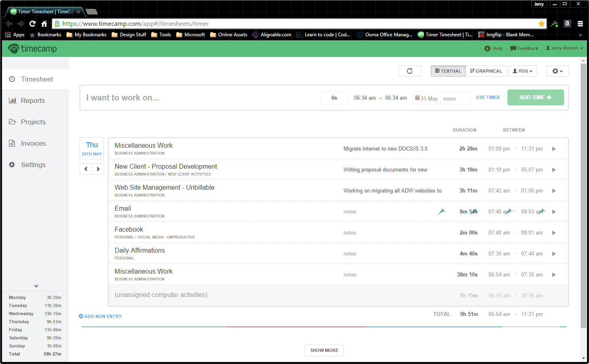Viewport: 589px width, 364px height.
Task: Click ADD NEW ENTRY link
Action: point(100,316)
